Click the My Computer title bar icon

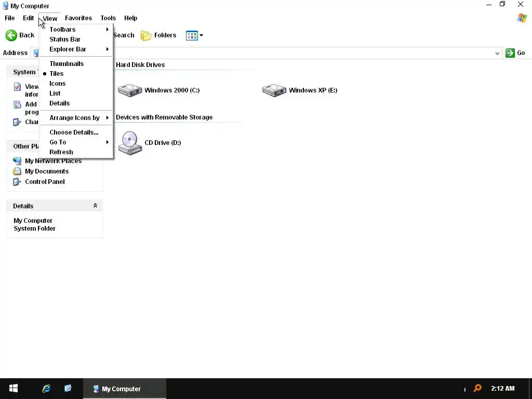pos(5,6)
